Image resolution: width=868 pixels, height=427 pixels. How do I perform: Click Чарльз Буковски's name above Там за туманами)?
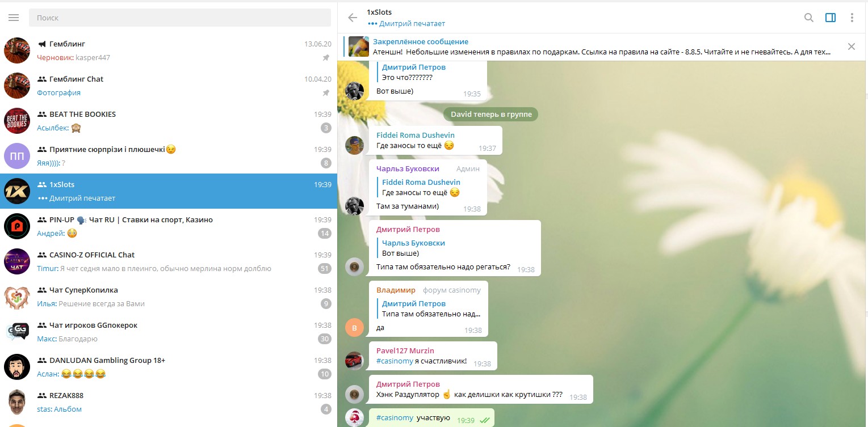click(x=406, y=168)
